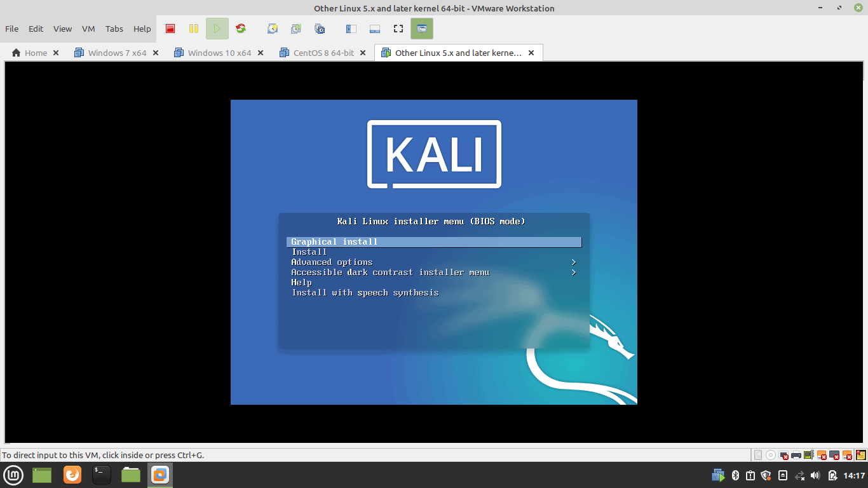Screen dimensions: 868x488
Task: Open the Files folder launcher beside Terminal
Action: coord(131,475)
